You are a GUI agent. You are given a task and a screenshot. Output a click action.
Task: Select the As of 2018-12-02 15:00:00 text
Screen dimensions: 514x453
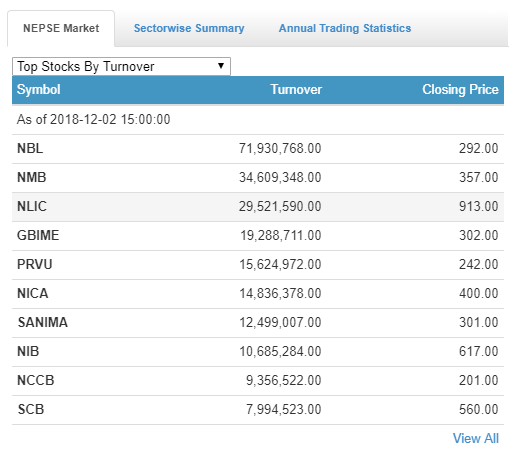[x=93, y=119]
